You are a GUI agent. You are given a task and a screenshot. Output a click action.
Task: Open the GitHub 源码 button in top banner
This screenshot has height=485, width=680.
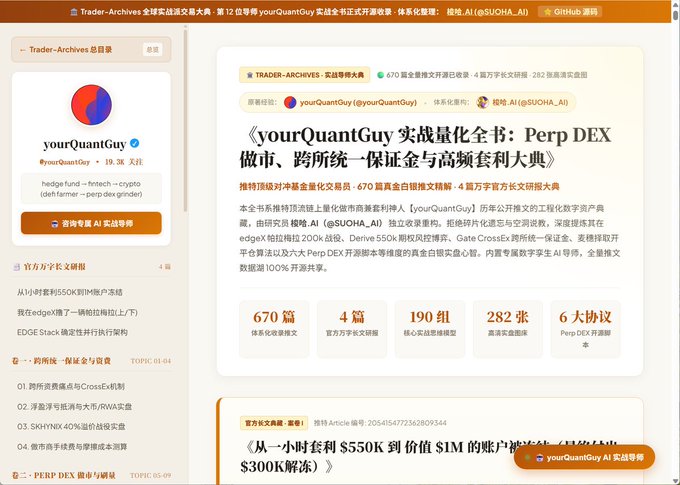[570, 12]
